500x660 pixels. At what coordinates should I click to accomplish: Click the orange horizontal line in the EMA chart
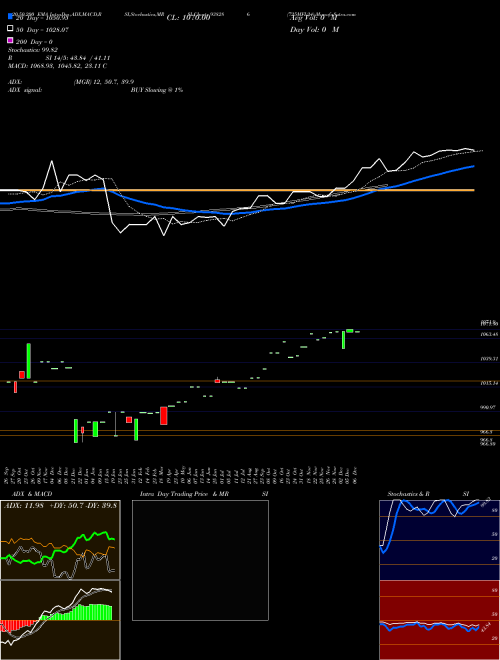[x=237, y=190]
